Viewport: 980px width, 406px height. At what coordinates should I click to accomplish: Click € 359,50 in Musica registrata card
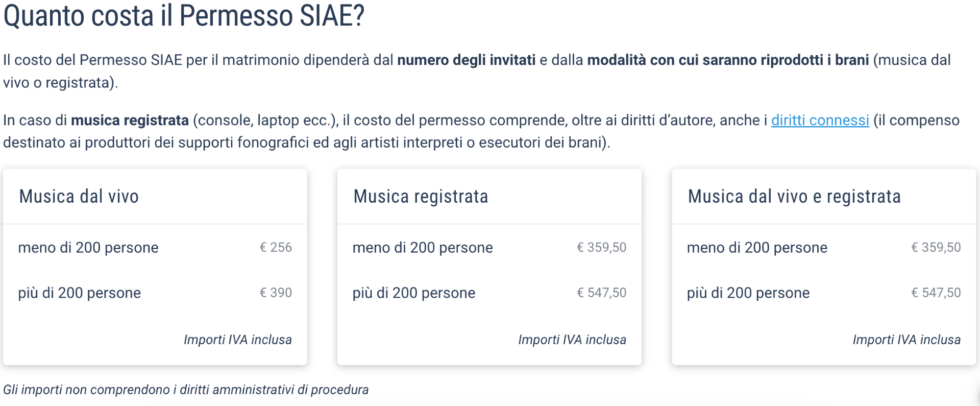601,247
